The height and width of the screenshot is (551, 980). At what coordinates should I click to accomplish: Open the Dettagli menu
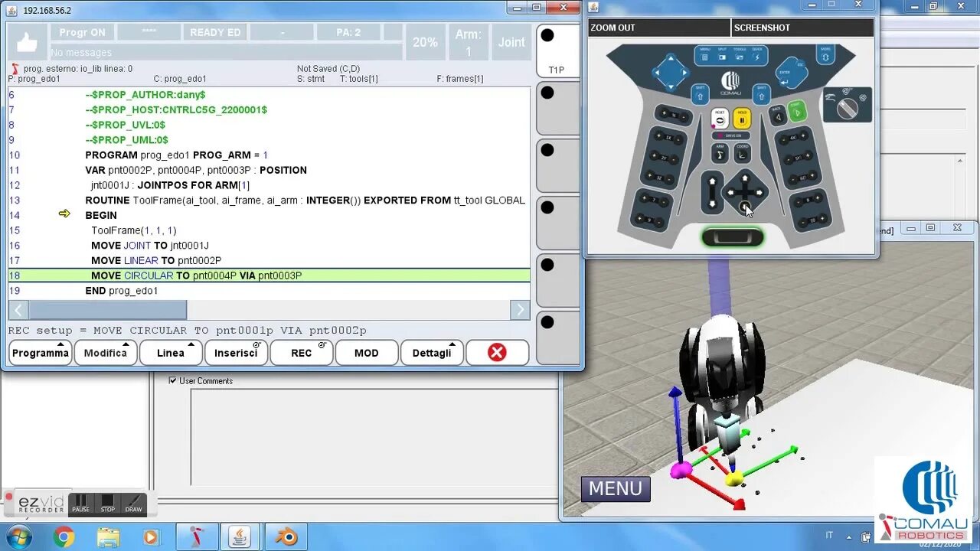(x=432, y=353)
